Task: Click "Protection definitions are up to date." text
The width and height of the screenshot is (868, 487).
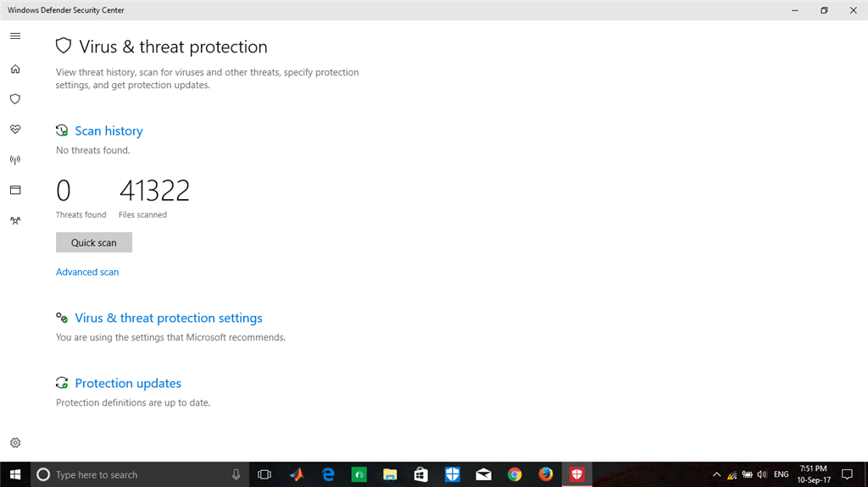Action: pyautogui.click(x=133, y=402)
